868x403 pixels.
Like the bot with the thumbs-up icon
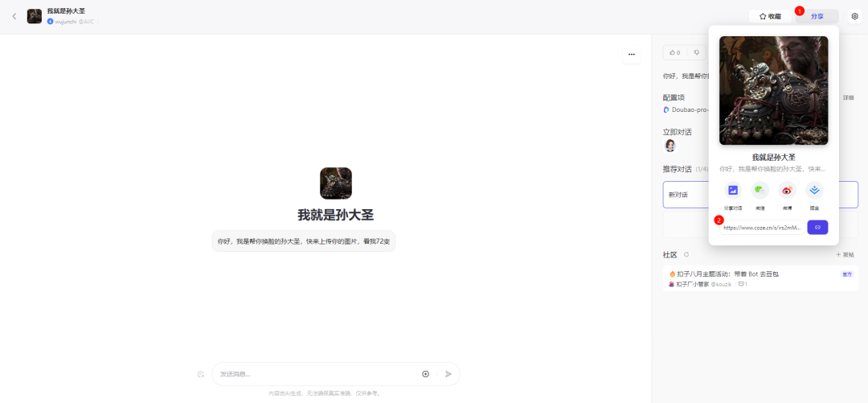pos(675,52)
